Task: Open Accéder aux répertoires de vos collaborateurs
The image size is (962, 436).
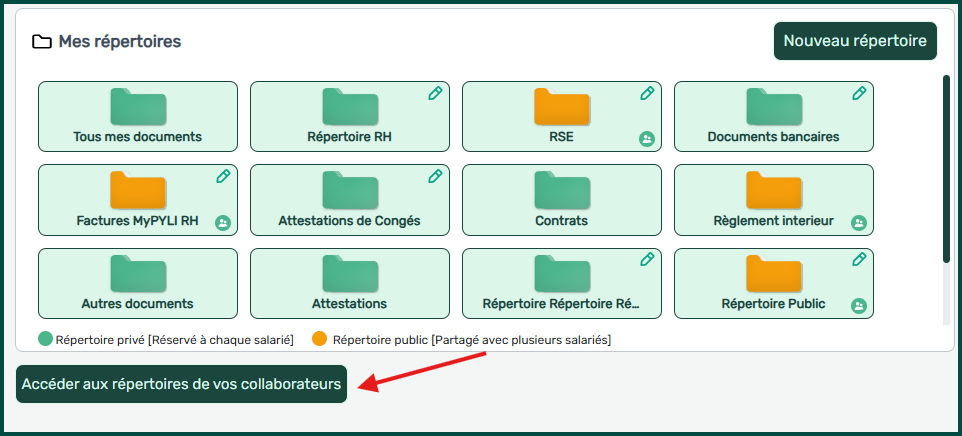Action: 181,384
